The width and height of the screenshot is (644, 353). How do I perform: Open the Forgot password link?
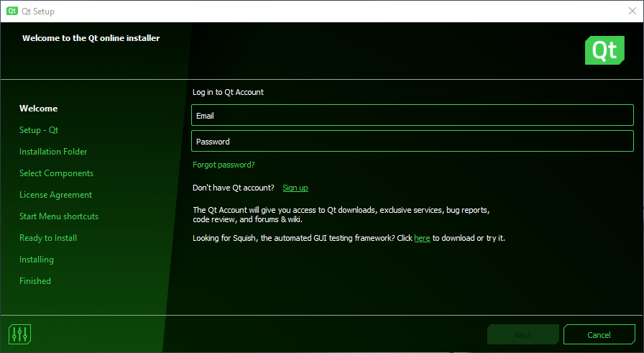pos(224,165)
